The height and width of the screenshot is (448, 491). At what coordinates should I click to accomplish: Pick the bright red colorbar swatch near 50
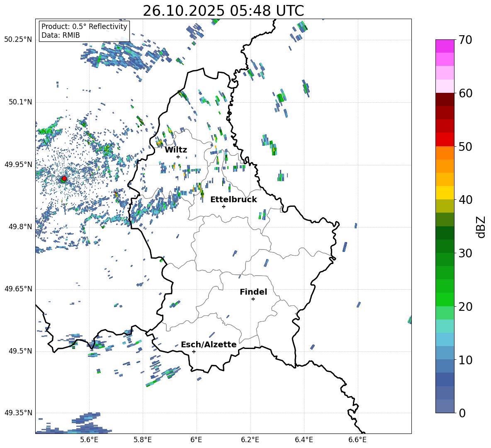coord(445,139)
